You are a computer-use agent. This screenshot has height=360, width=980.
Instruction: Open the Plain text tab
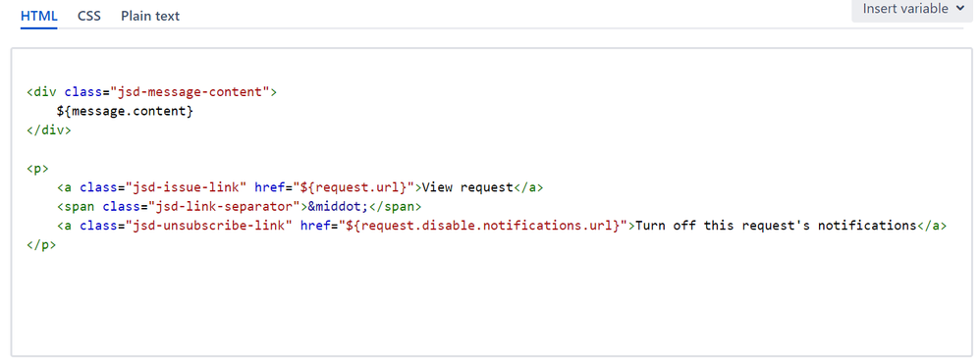pyautogui.click(x=150, y=17)
